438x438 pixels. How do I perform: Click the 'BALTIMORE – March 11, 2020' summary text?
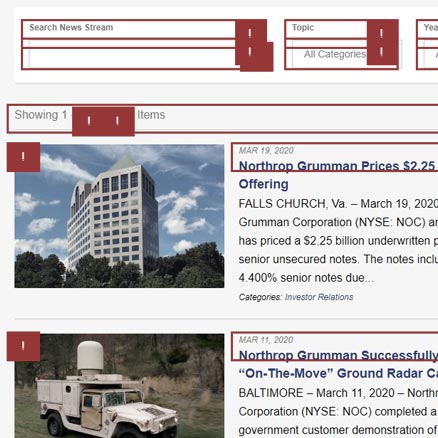click(317, 393)
